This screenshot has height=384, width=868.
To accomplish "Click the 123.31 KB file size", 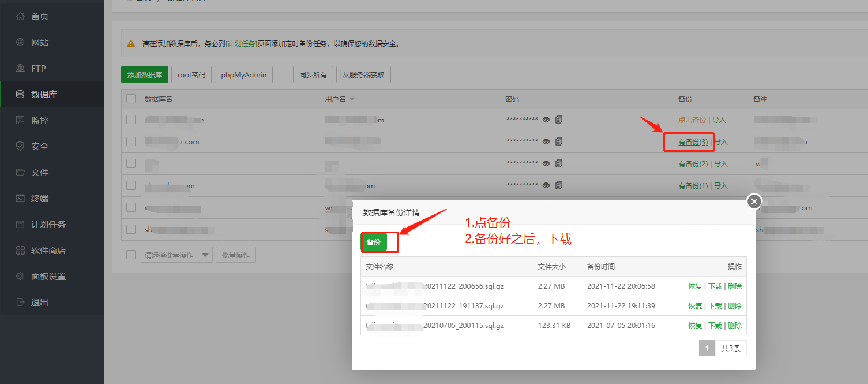I will click(x=554, y=326).
